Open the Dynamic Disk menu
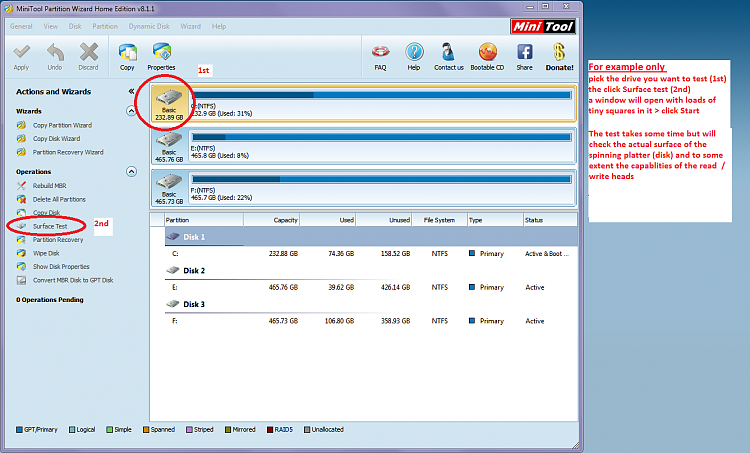Image resolution: width=750 pixels, height=453 pixels. pyautogui.click(x=149, y=26)
